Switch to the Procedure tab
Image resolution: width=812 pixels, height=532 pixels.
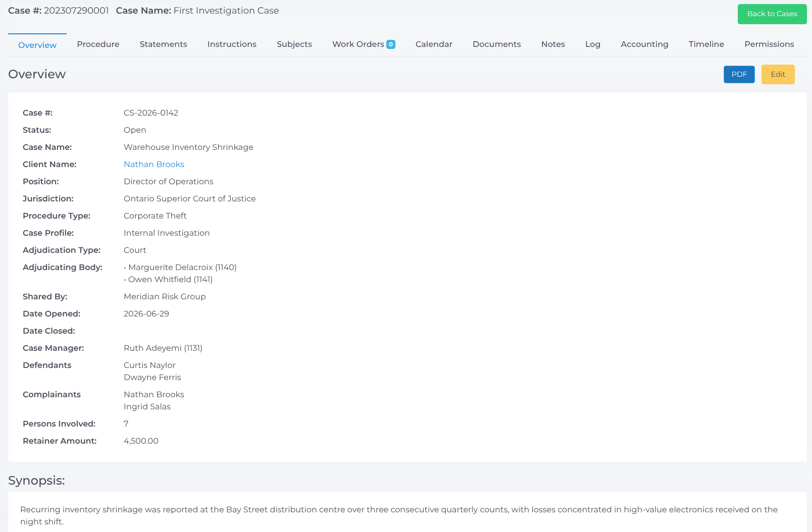tap(98, 44)
